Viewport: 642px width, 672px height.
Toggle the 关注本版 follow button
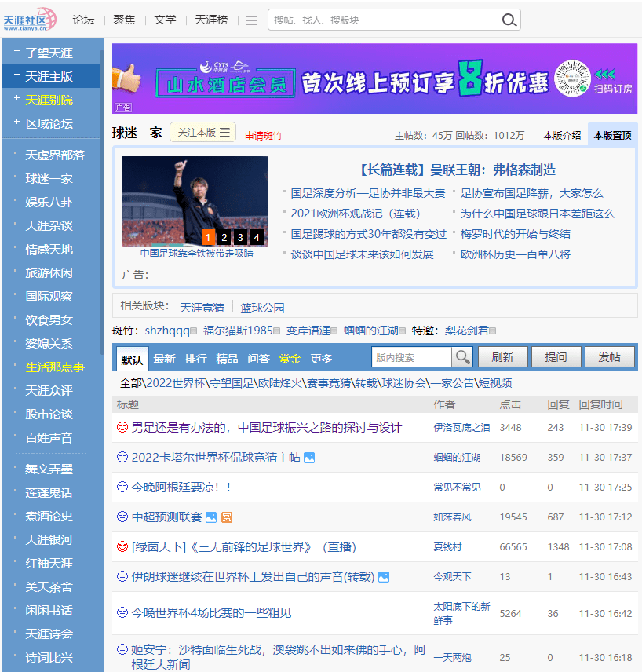tap(197, 132)
